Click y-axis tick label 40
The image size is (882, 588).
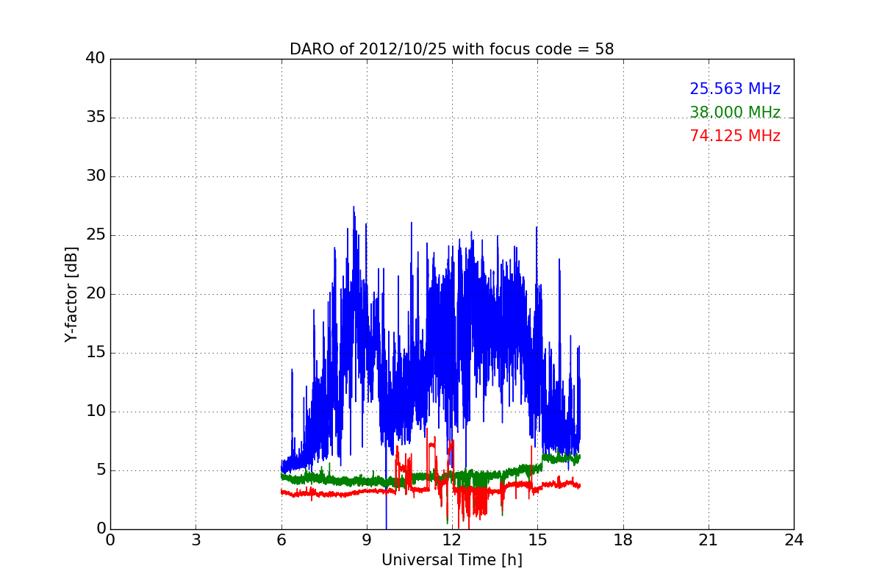pyautogui.click(x=96, y=59)
